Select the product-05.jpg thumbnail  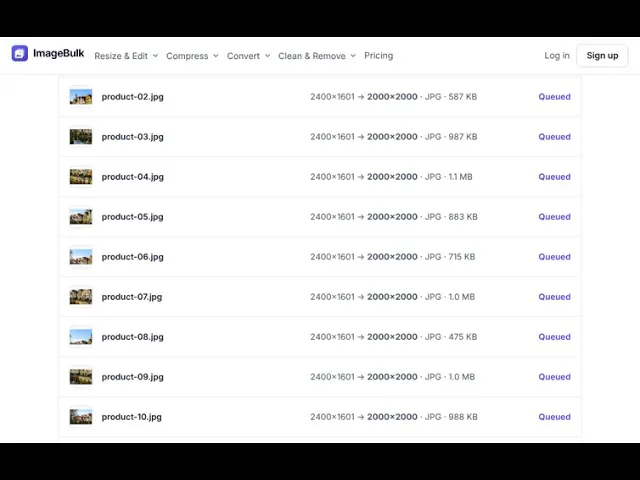point(81,217)
